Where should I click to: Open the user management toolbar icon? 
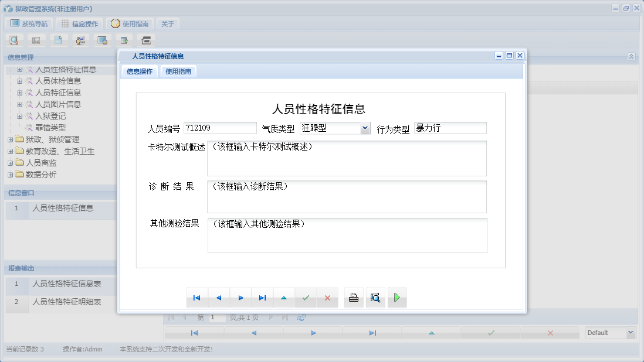[x=80, y=40]
